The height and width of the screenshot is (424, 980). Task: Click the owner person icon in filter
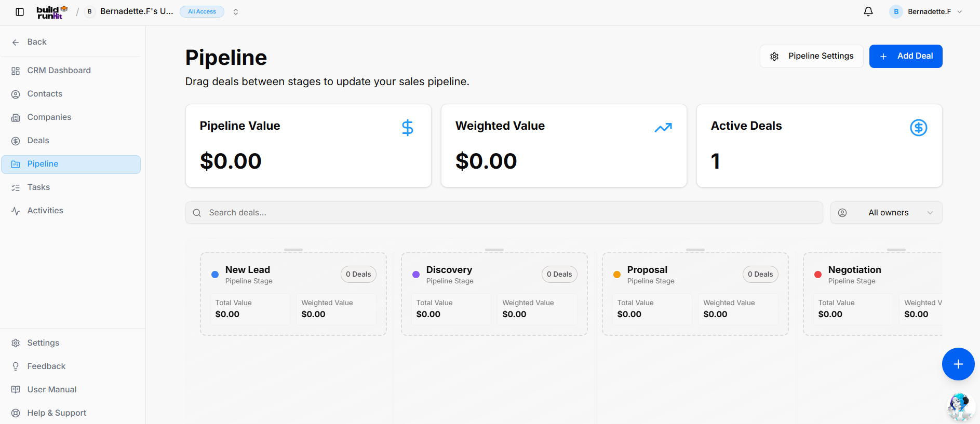[x=842, y=213]
